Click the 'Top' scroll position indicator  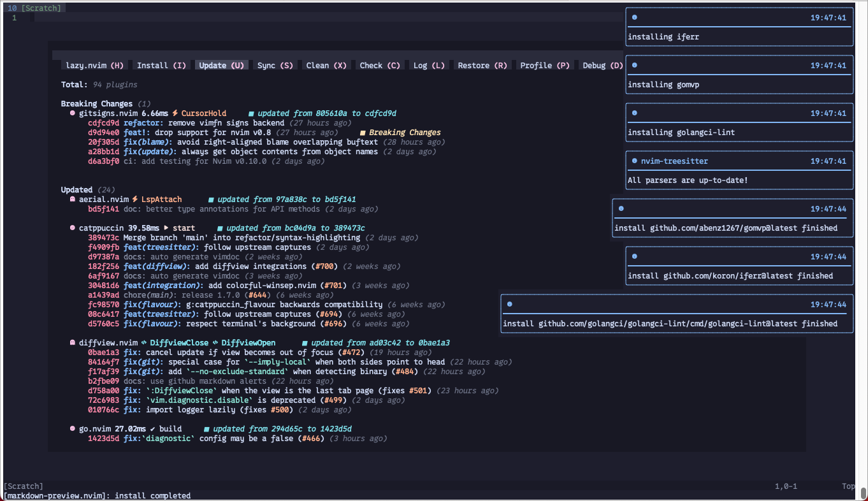pos(848,486)
